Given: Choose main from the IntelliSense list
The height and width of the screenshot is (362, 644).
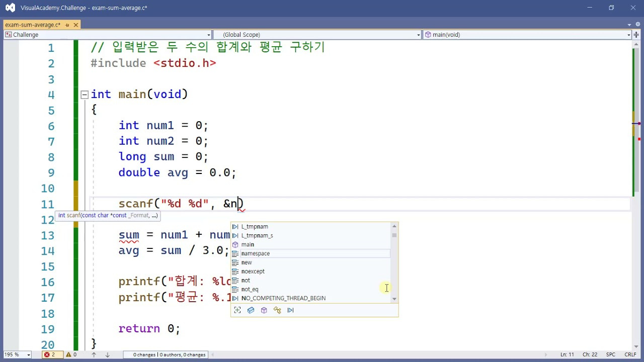Looking at the screenshot, I should click(248, 245).
